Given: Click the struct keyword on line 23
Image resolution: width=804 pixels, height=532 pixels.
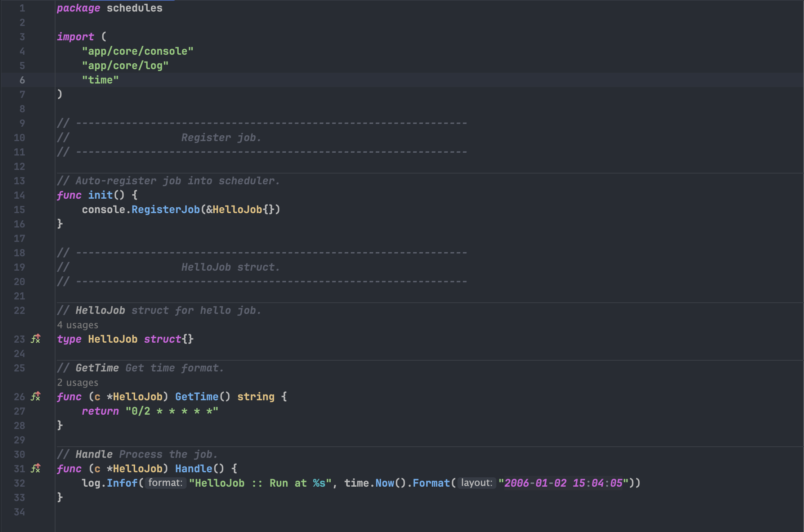Looking at the screenshot, I should (162, 339).
